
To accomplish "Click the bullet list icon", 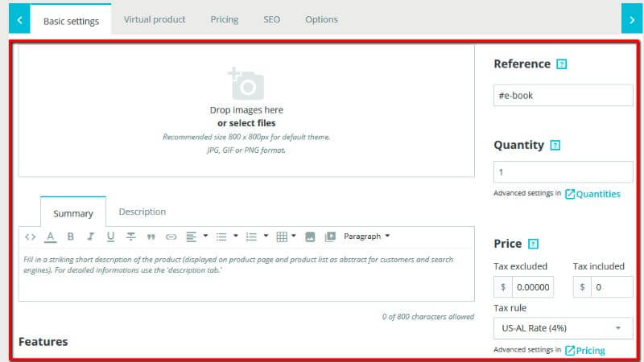I will [221, 237].
